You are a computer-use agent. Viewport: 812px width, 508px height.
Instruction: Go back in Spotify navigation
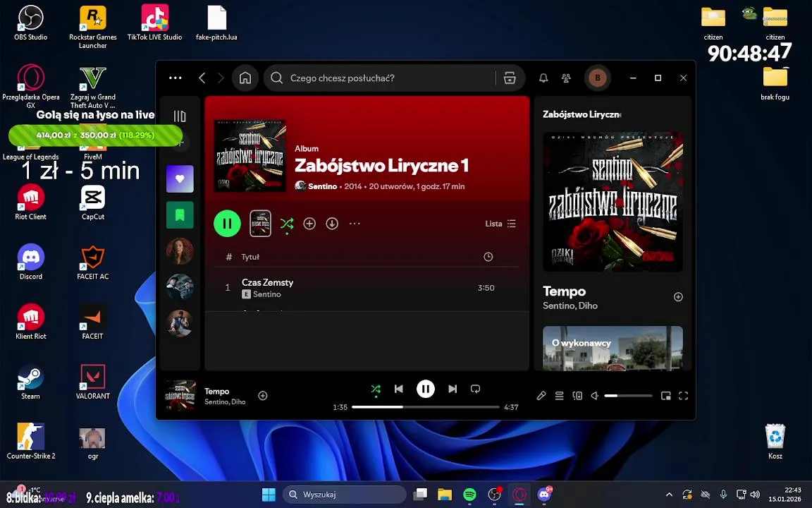click(x=202, y=78)
